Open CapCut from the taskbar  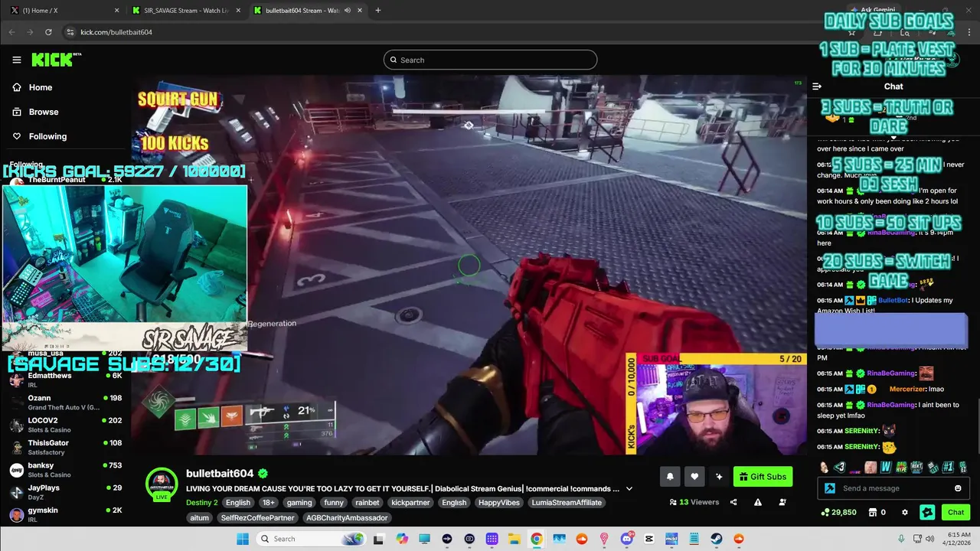[649, 539]
